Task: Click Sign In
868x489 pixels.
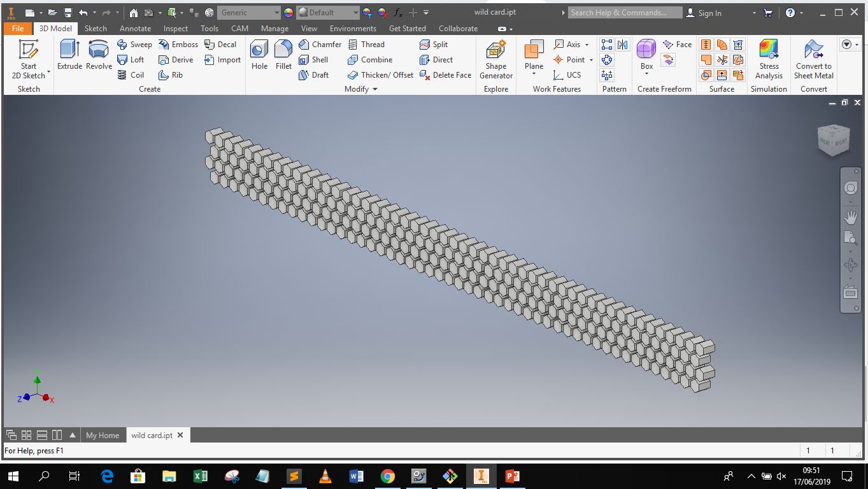Action: pyautogui.click(x=704, y=13)
